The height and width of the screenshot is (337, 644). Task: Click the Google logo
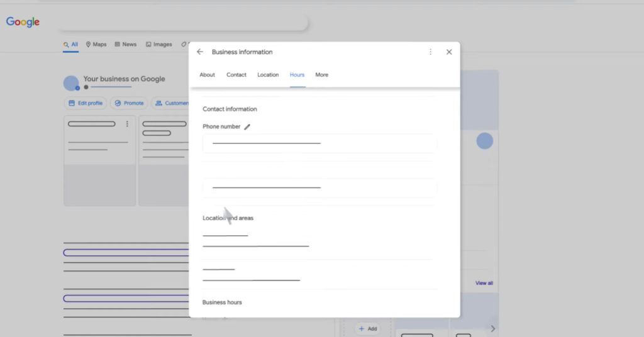23,22
